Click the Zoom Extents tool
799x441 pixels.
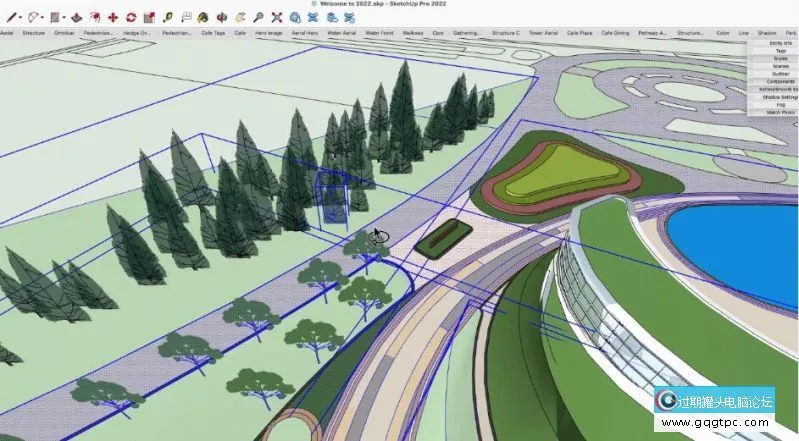[277, 17]
